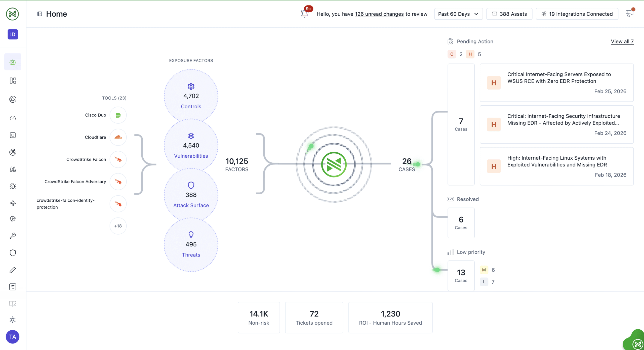644x350 pixels.
Task: Click the shield icon in sidebar
Action: point(13,253)
